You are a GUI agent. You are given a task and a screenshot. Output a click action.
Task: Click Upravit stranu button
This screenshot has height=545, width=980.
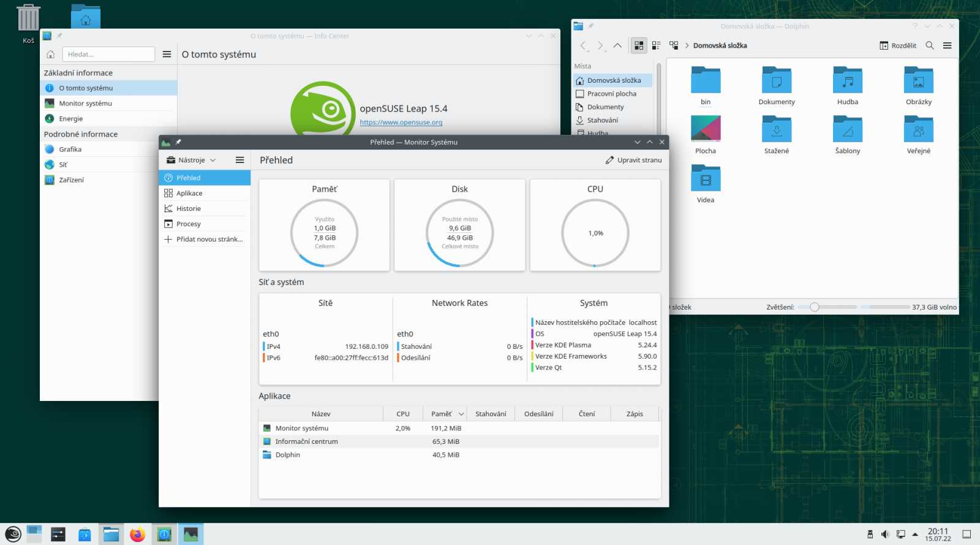pyautogui.click(x=634, y=160)
